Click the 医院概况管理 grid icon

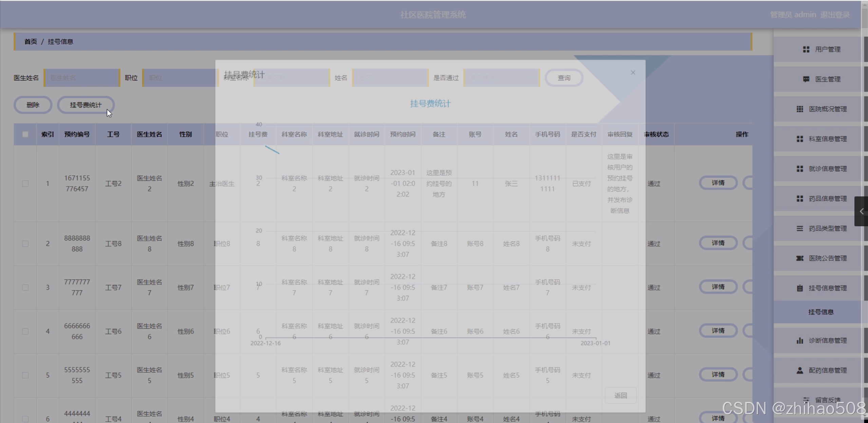(800, 109)
